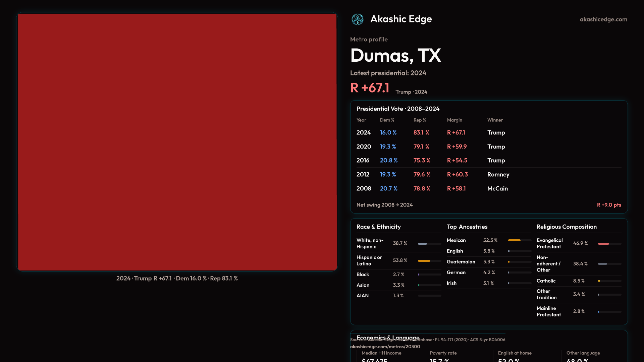Click the R +67.1 headline margin
Screen dimensions: 644x362
point(370,88)
